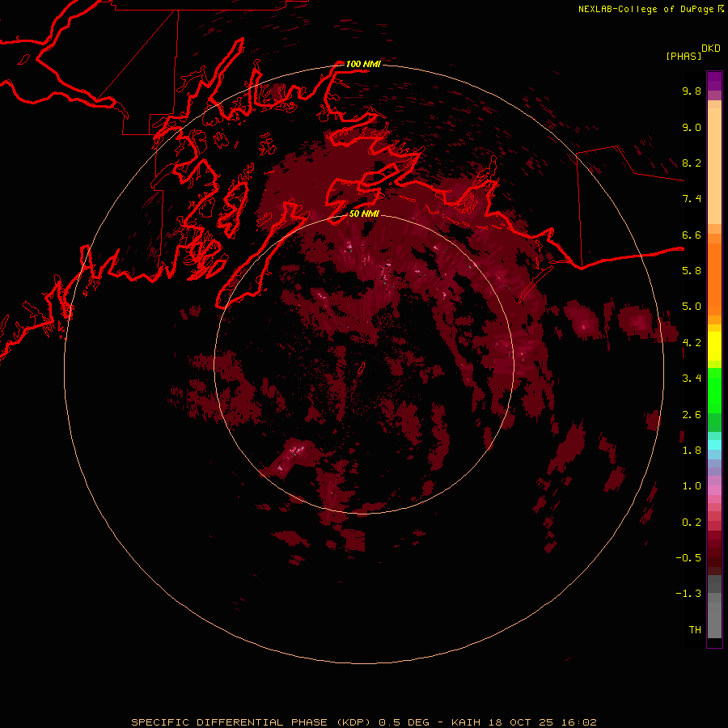The height and width of the screenshot is (728, 728).
Task: Click the NEXLAB-College of DuPage label
Action: 645,9
